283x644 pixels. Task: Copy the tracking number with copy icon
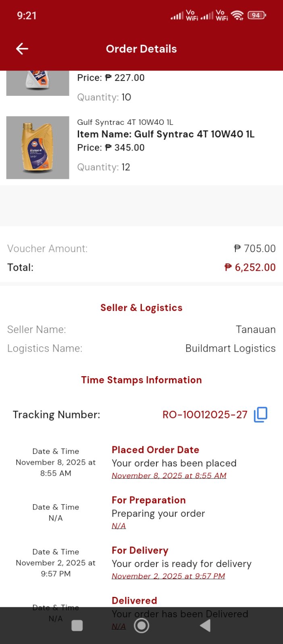[x=260, y=414]
